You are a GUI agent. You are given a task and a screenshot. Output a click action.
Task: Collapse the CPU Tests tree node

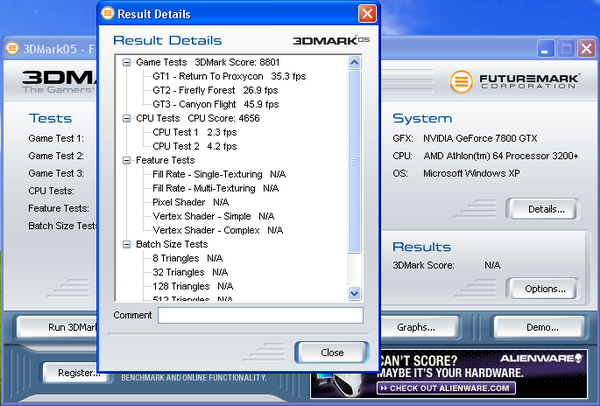coord(126,119)
